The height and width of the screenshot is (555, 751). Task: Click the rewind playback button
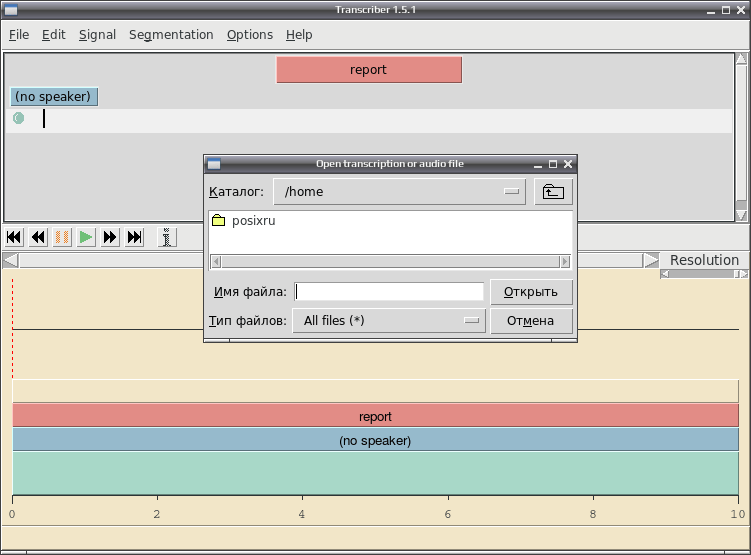(38, 237)
